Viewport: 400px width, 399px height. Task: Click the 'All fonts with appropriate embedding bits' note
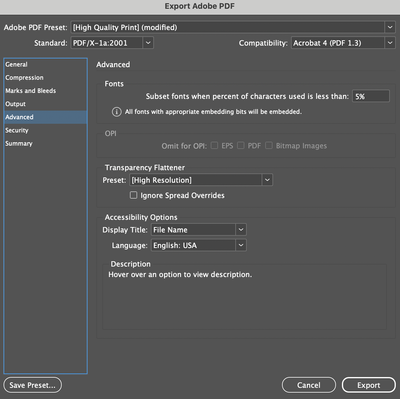[213, 112]
